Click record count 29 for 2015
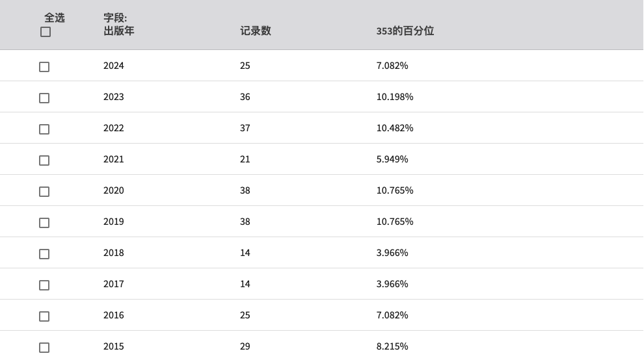 point(245,346)
